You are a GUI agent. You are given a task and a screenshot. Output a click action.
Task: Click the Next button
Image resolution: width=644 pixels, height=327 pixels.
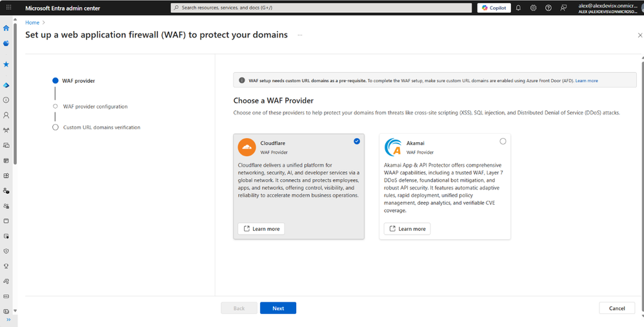point(278,308)
